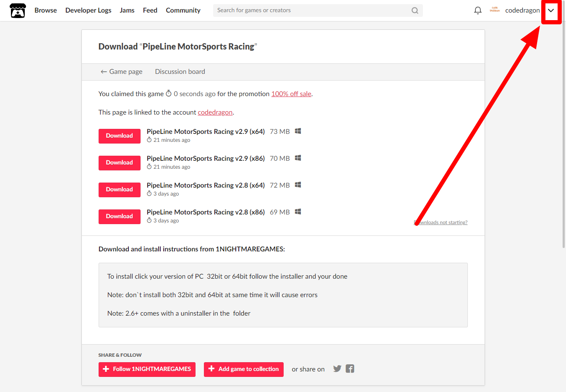The image size is (566, 392).
Task: Click 'Downloads not starting?' link
Action: click(441, 222)
